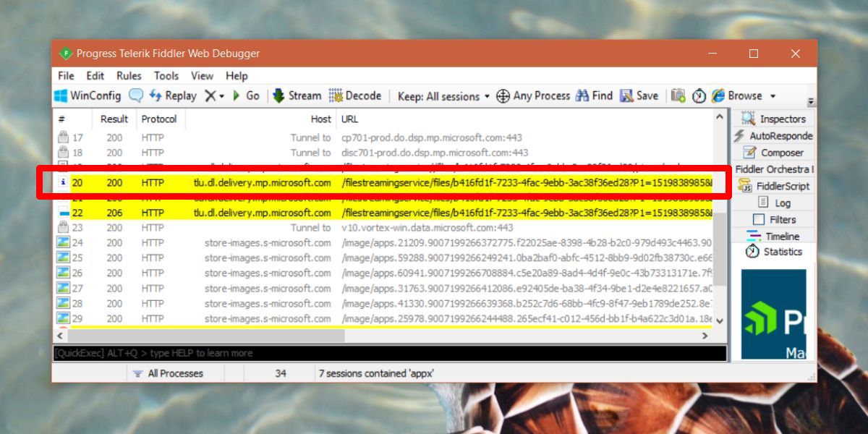Viewport: 868px width, 434px height.
Task: Select session 17 lock icon row
Action: tap(383, 137)
